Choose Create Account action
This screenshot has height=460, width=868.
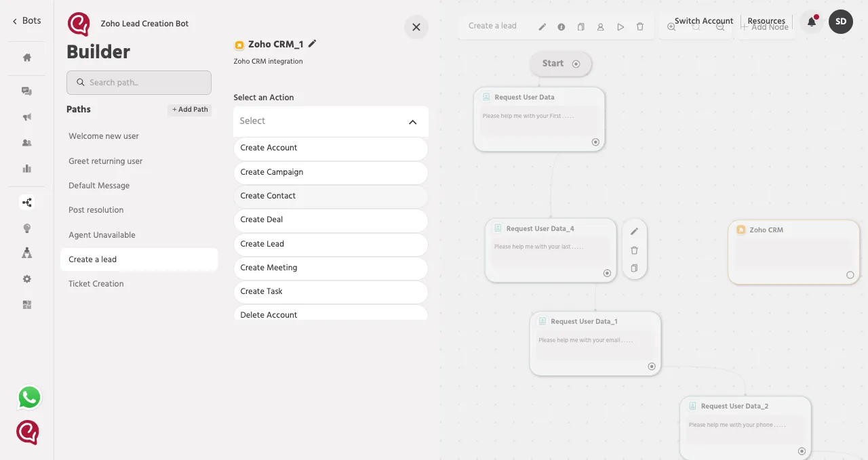(x=331, y=148)
